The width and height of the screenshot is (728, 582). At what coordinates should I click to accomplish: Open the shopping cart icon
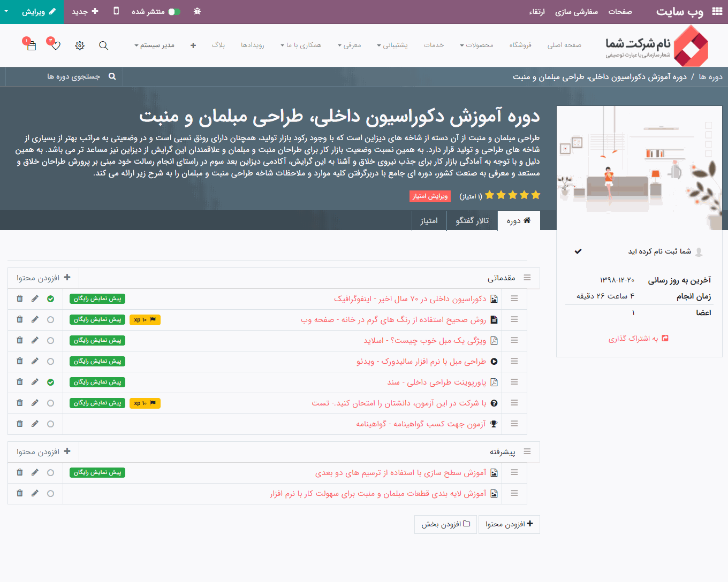coord(31,45)
